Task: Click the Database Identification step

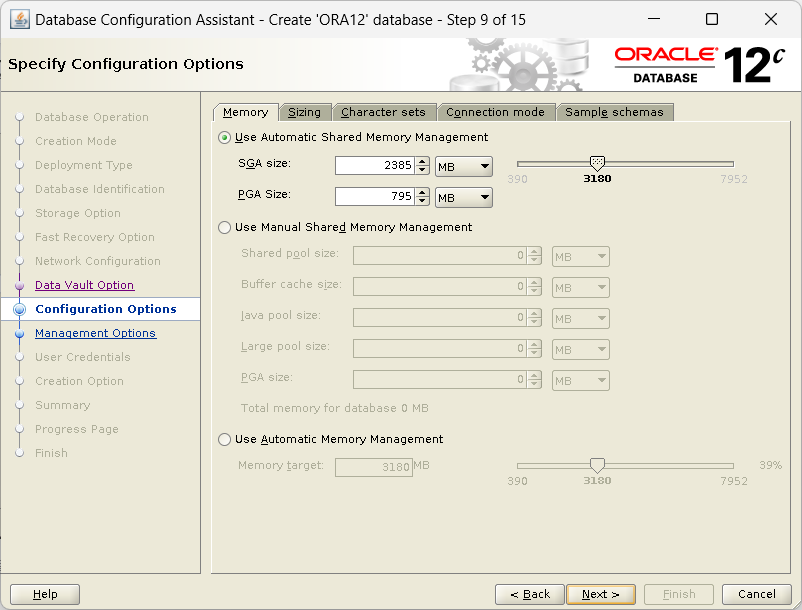Action: 100,189
